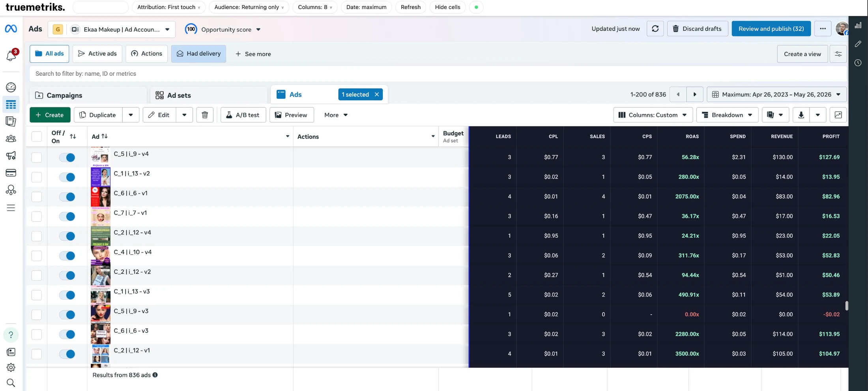Click the refresh data icon button

[655, 29]
